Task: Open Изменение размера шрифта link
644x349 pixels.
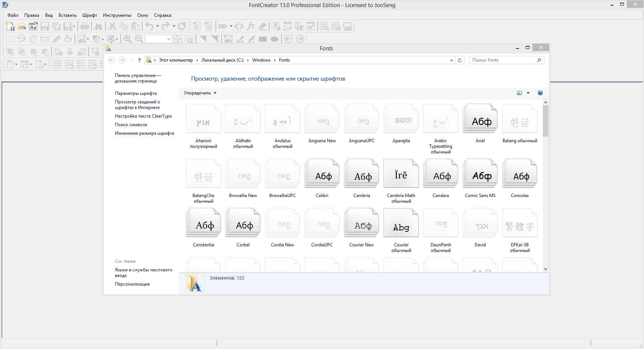Action: (144, 133)
